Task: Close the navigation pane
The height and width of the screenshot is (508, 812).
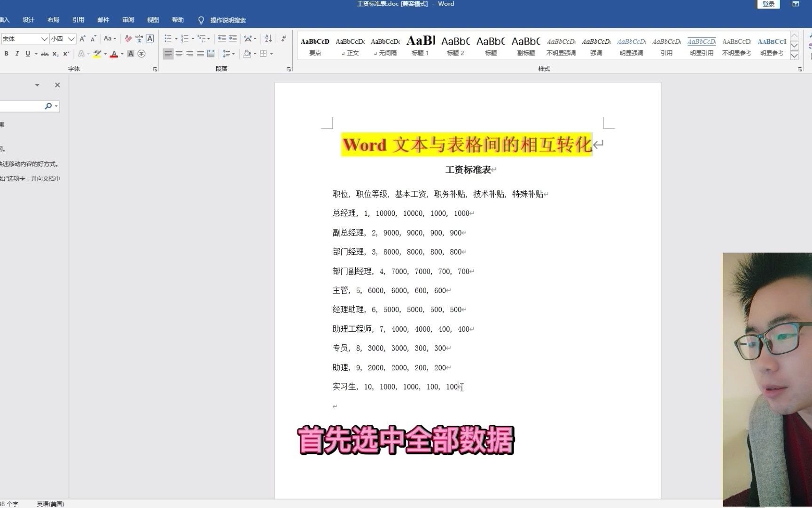Action: click(57, 85)
